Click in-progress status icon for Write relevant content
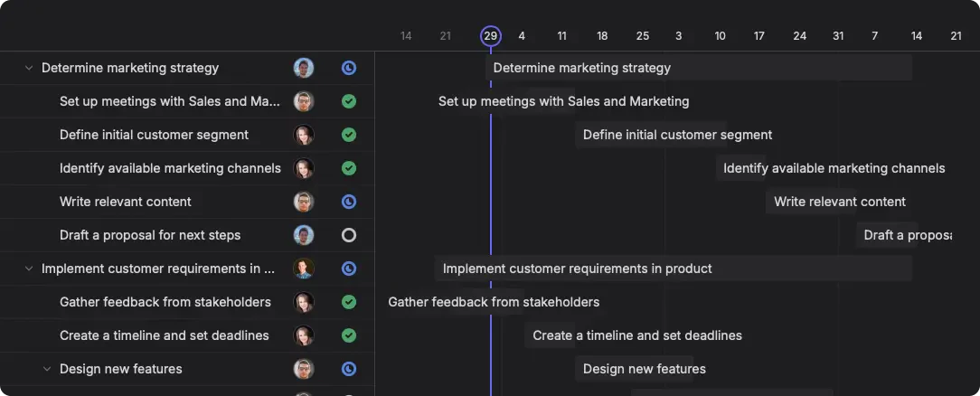The image size is (980, 396). [349, 202]
